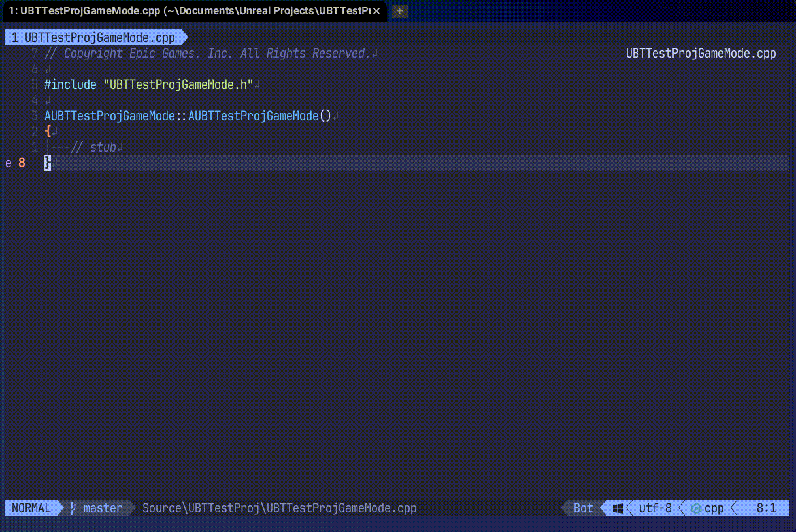
Task: Click the Windows logo in status line
Action: (618, 508)
